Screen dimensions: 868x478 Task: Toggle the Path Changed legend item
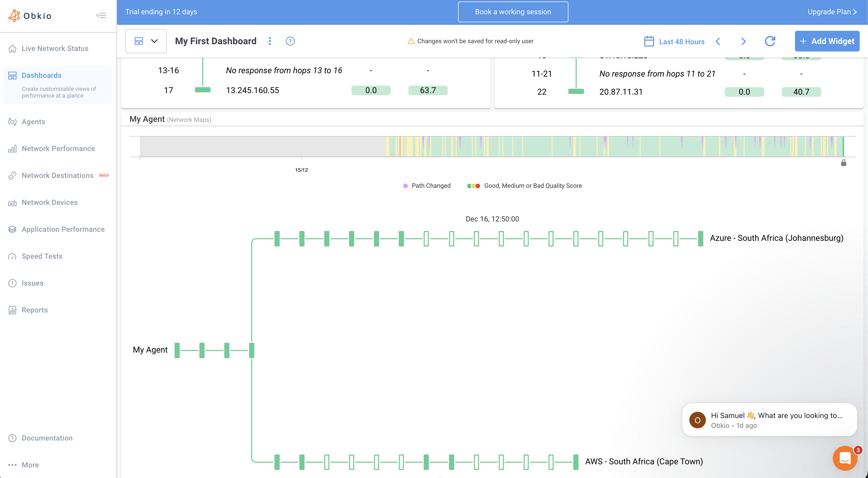coord(426,185)
